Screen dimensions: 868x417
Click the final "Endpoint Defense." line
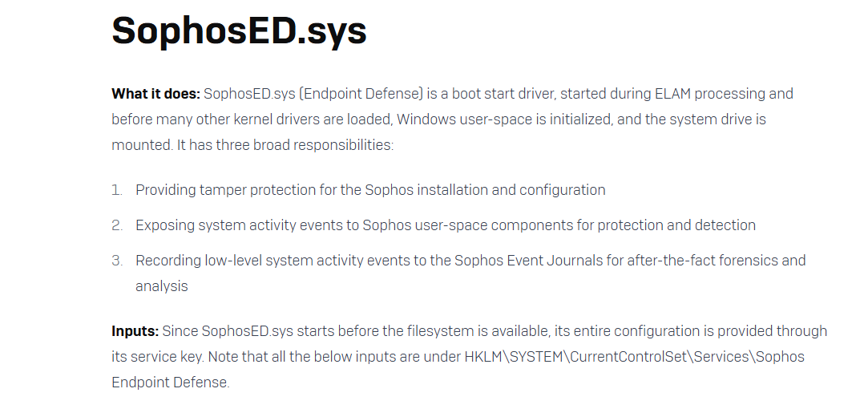[x=170, y=383]
